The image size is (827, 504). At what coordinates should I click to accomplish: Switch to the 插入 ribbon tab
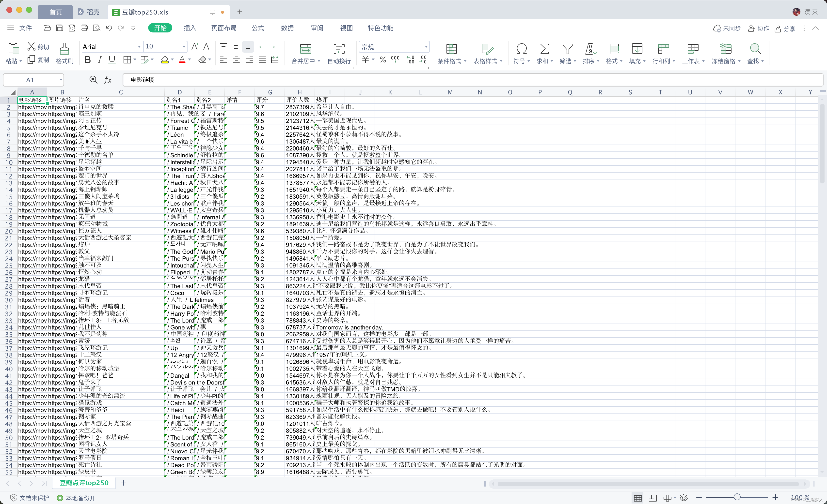(190, 28)
